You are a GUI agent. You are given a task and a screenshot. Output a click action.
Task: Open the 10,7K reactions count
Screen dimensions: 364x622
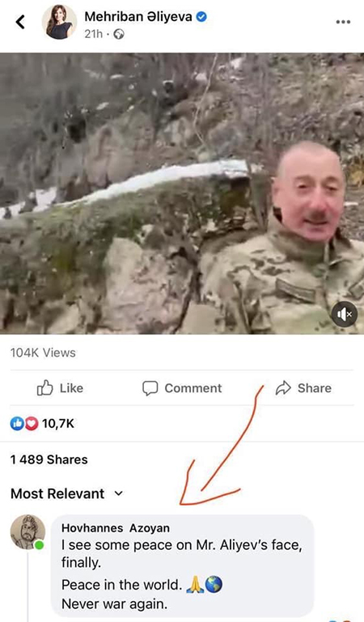tap(58, 424)
